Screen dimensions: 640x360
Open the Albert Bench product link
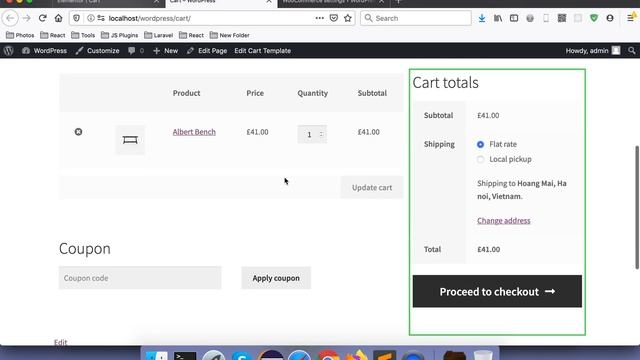(194, 132)
